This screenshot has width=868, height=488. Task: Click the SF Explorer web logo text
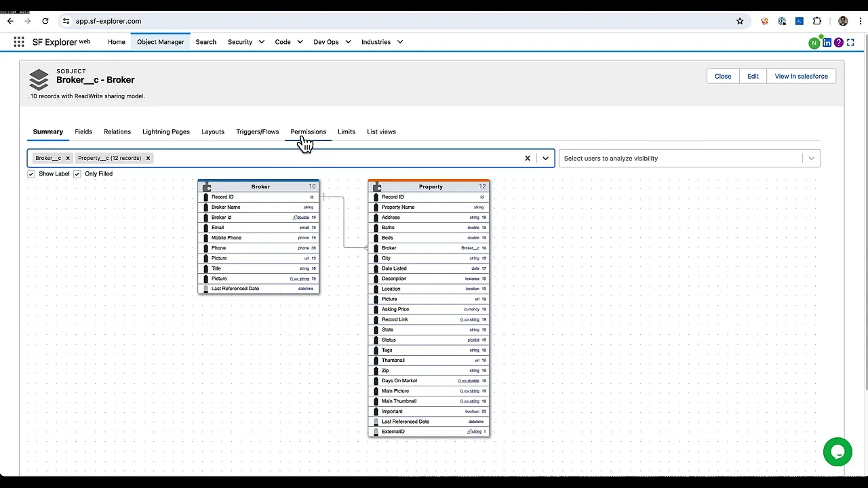coord(61,42)
